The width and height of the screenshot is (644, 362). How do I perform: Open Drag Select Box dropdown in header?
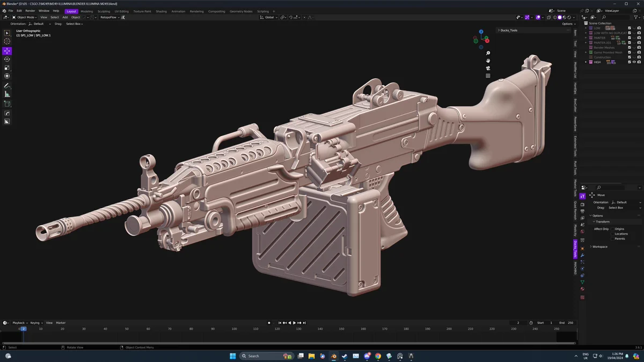coord(75,24)
